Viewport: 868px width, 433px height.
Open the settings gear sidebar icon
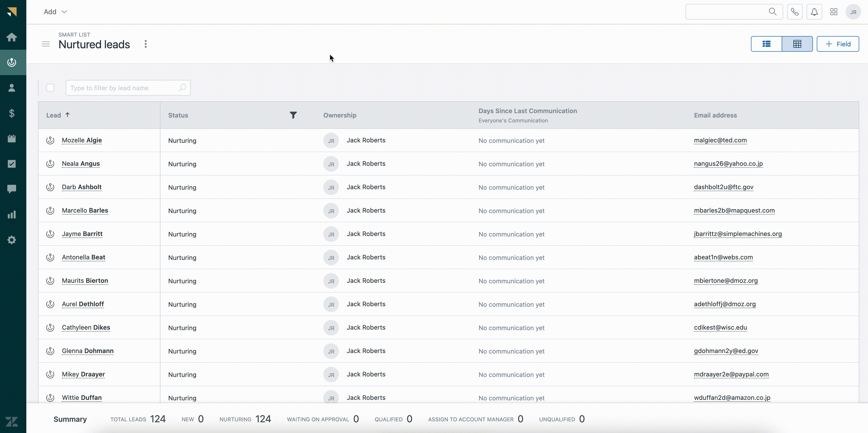pos(12,240)
